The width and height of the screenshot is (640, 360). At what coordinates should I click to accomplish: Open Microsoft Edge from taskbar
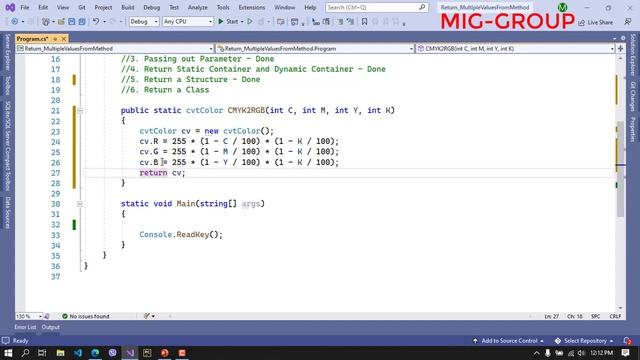(95, 353)
